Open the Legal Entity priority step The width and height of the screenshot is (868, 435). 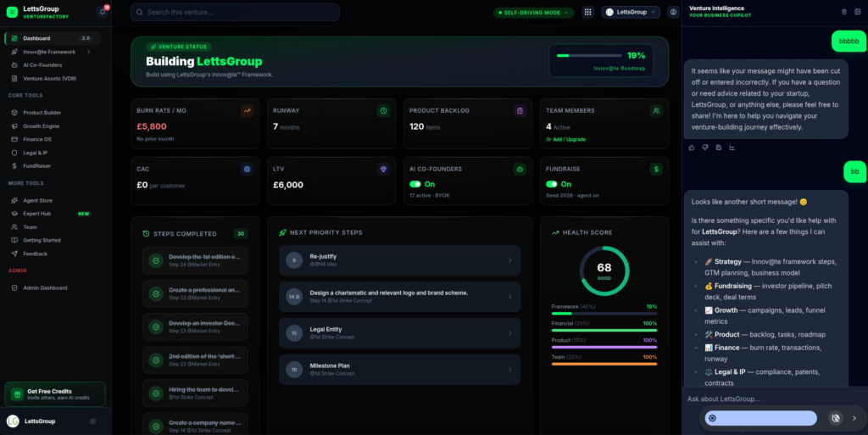coord(400,333)
